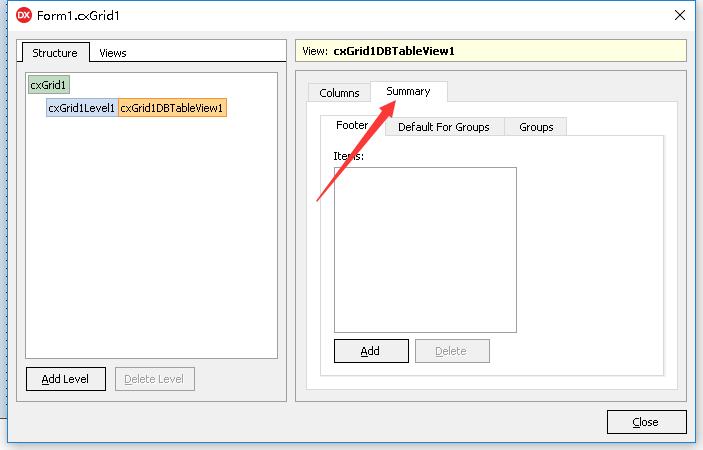Click the Close button at bottom right
The image size is (703, 450).
pyautogui.click(x=646, y=422)
